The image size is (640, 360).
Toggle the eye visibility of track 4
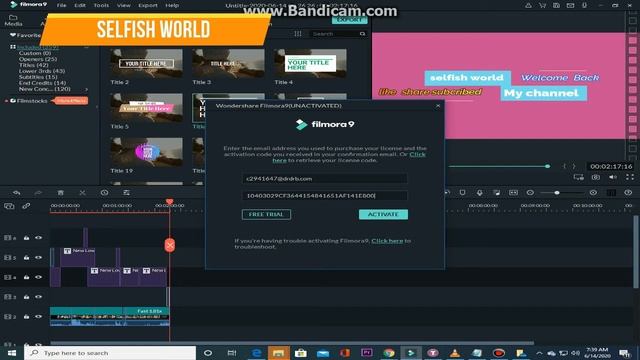[x=38, y=277]
